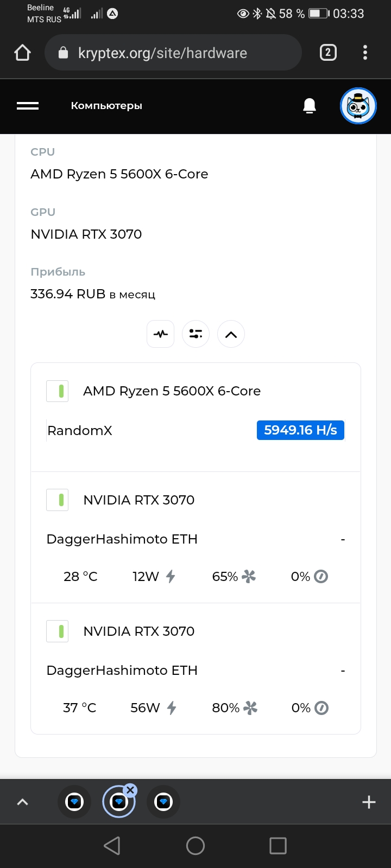Switch to the third bottom Kryptex tab
This screenshot has height=868, width=391.
click(x=163, y=802)
